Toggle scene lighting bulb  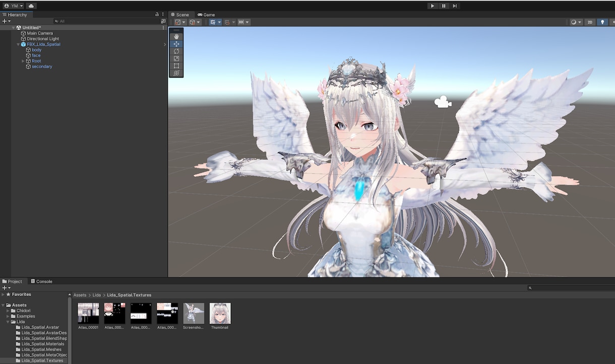pos(602,22)
